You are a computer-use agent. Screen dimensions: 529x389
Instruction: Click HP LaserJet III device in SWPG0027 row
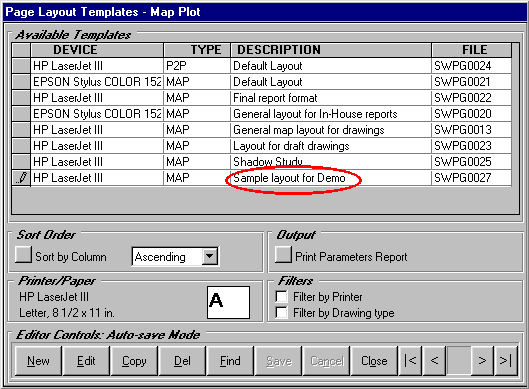click(97, 178)
